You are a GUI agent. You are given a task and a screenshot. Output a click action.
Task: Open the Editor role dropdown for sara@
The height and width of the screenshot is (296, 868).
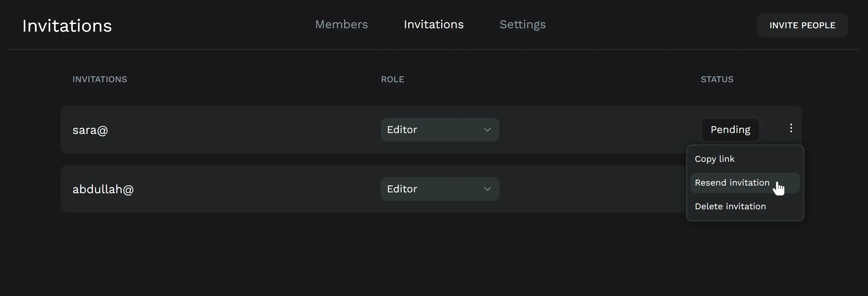point(440,130)
